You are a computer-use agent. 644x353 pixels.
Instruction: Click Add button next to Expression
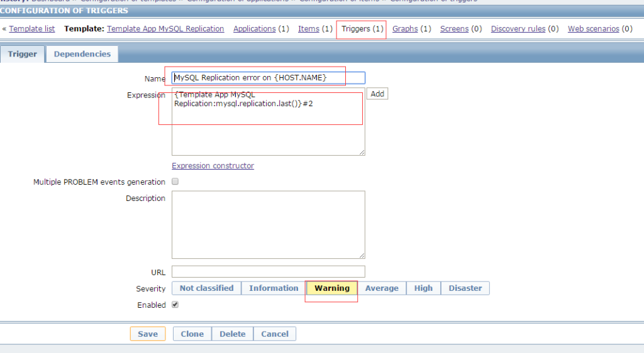point(377,94)
